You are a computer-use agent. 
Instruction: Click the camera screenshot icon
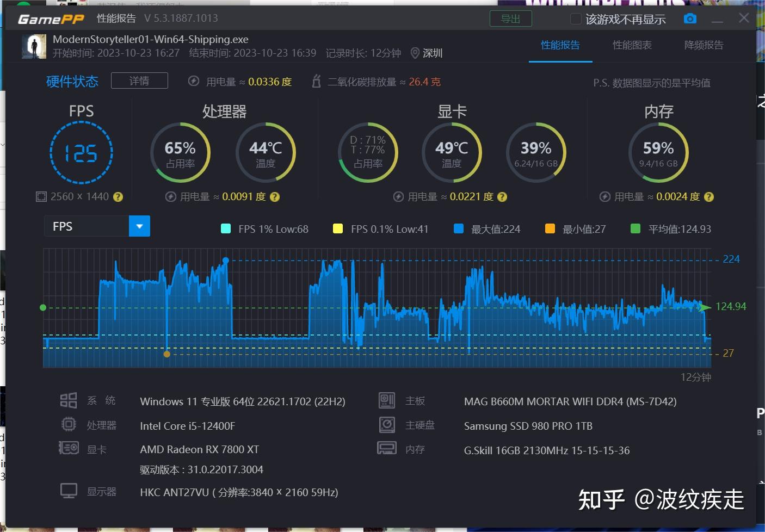click(x=689, y=18)
